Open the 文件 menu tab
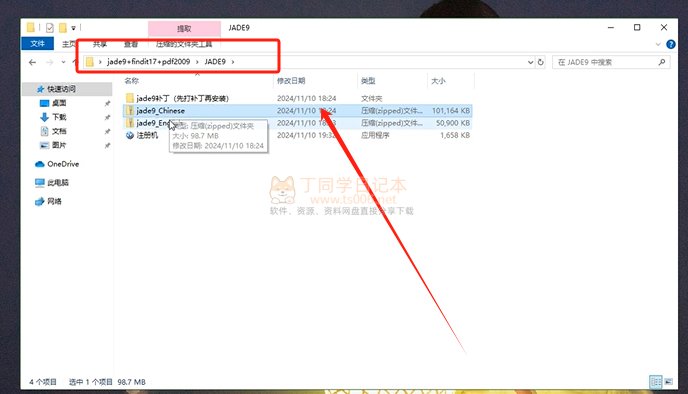688x394 pixels. click(x=37, y=43)
